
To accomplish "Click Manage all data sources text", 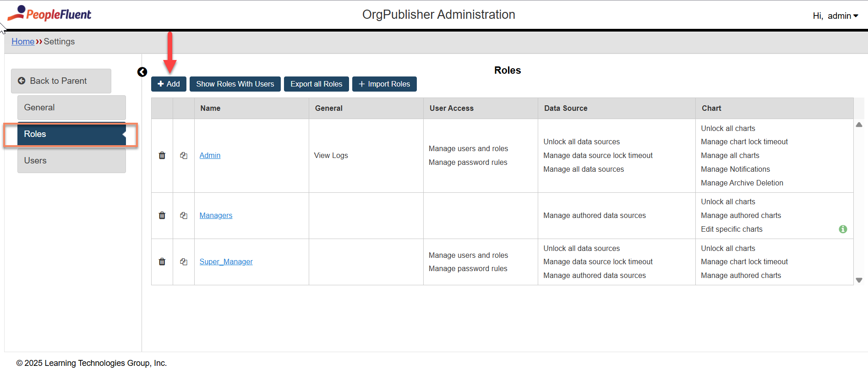I will pyautogui.click(x=584, y=169).
